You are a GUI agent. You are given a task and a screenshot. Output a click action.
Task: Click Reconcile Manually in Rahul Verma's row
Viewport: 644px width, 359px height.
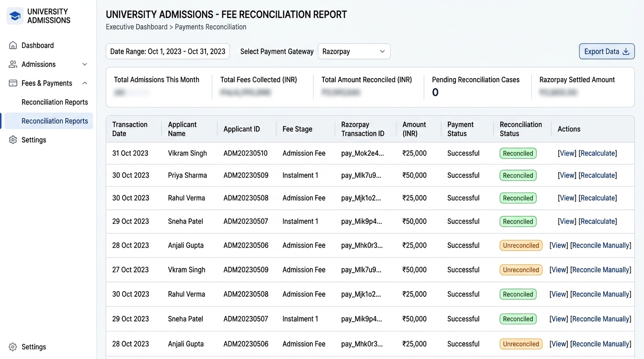pyautogui.click(x=600, y=294)
